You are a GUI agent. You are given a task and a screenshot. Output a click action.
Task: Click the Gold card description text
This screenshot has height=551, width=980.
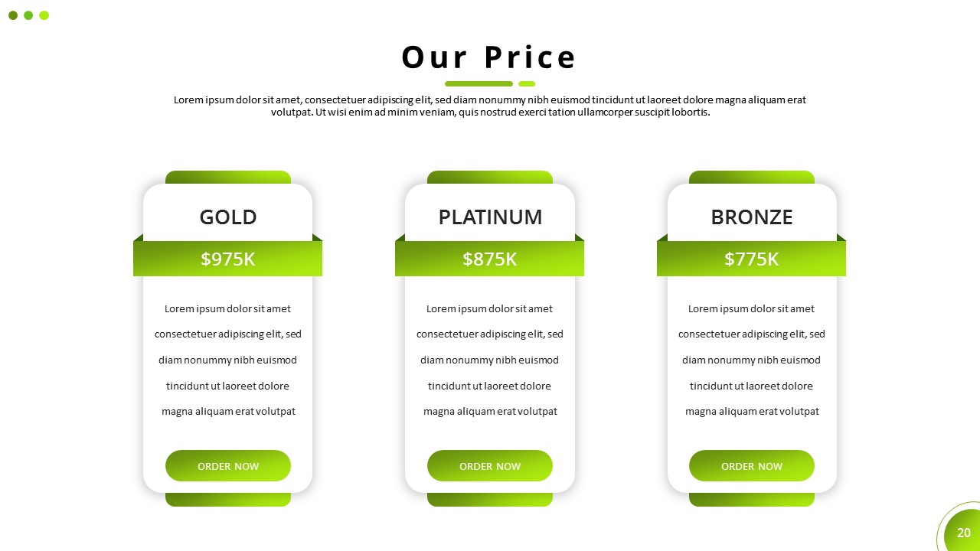tap(228, 360)
